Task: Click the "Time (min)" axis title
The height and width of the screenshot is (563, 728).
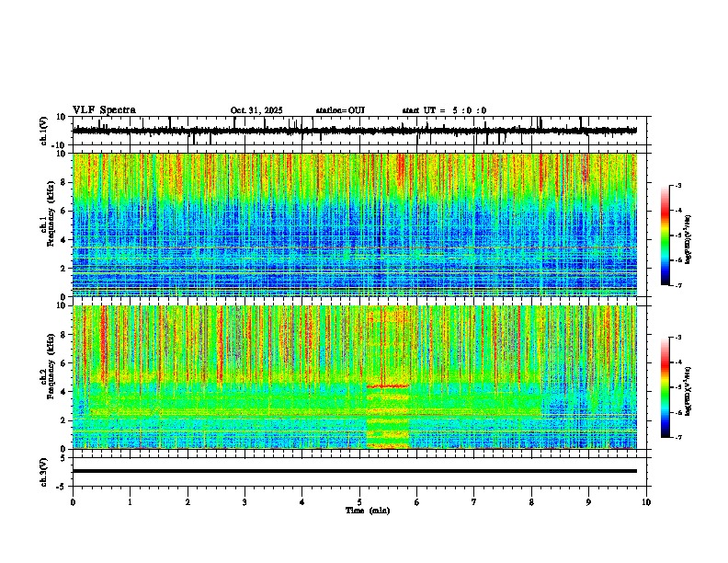Action: pos(368,511)
